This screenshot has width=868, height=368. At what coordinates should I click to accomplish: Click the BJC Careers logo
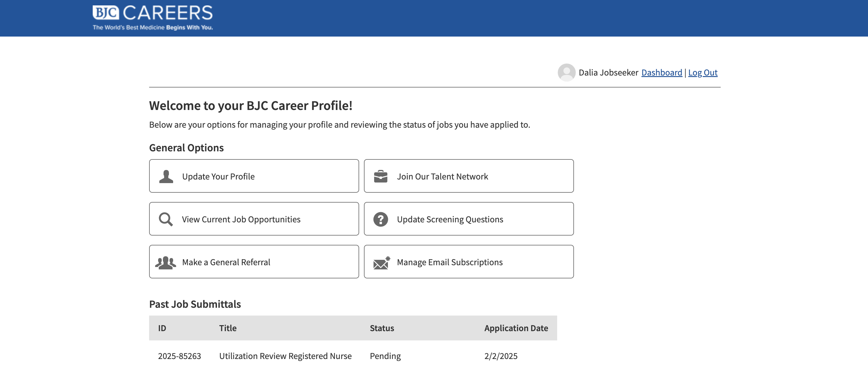[x=152, y=17]
